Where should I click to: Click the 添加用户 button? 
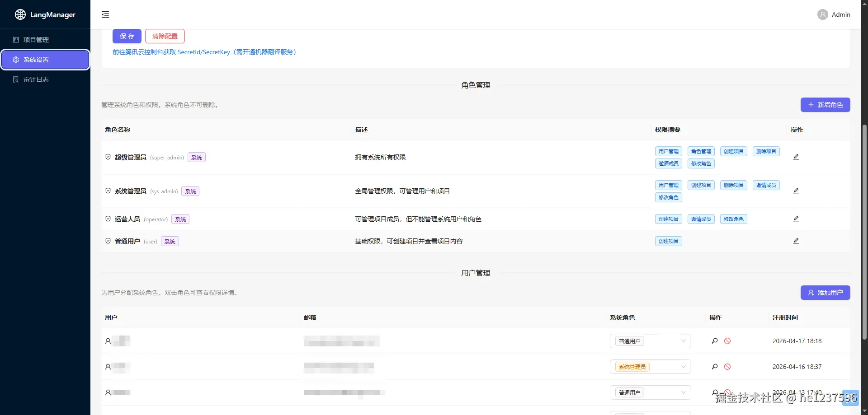(x=825, y=293)
